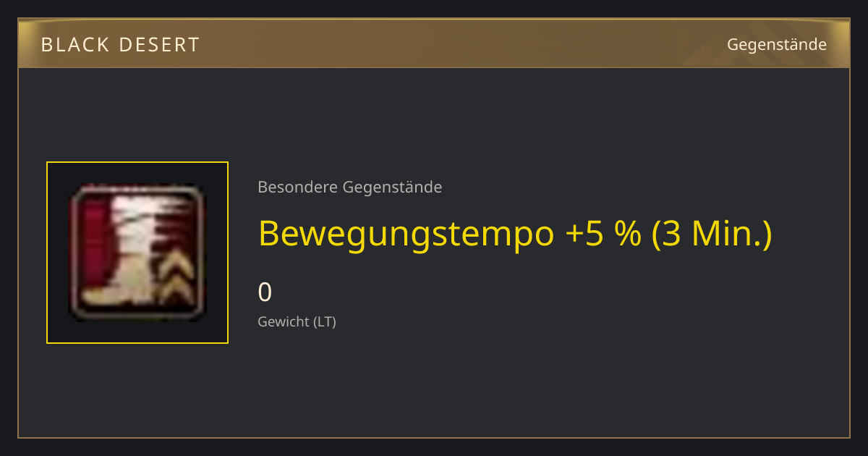868x456 pixels.
Task: Click the Bewegungstempo item title
Action: coord(515,234)
